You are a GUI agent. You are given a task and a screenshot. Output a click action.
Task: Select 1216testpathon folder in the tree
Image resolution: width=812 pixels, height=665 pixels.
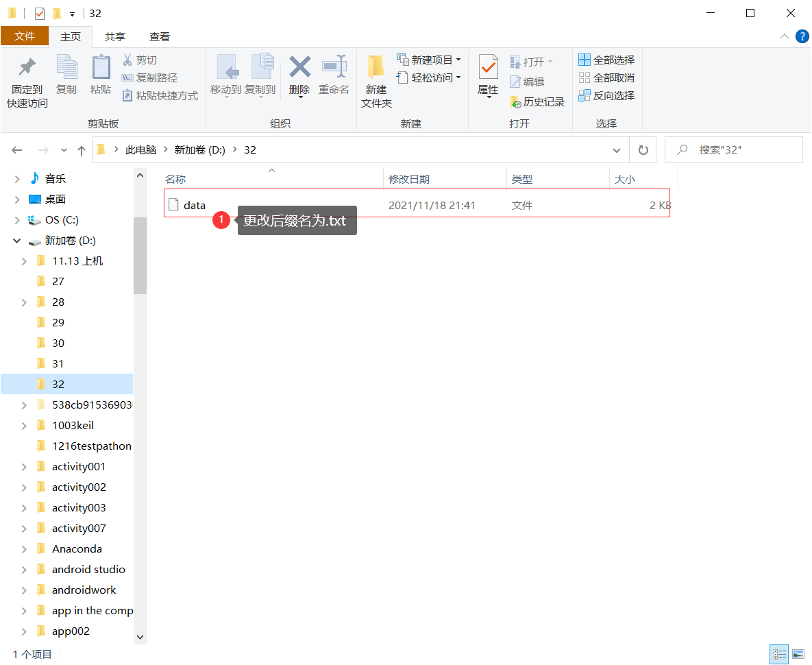click(x=92, y=446)
